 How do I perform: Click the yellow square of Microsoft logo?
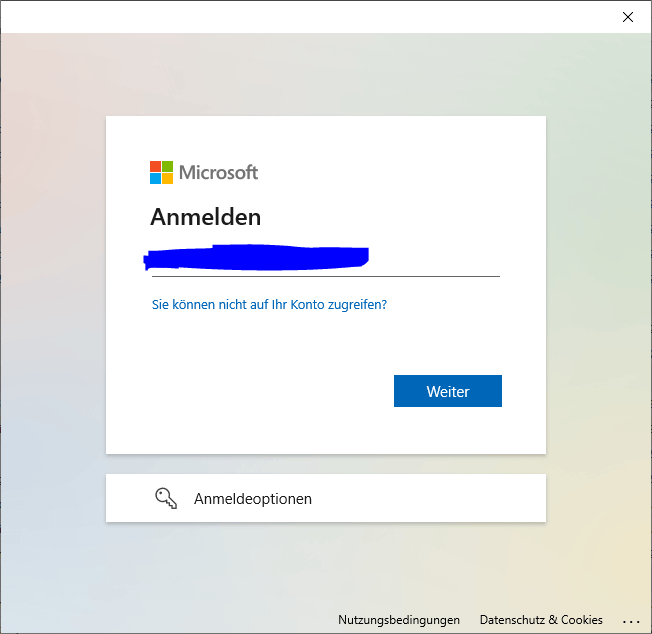click(168, 179)
